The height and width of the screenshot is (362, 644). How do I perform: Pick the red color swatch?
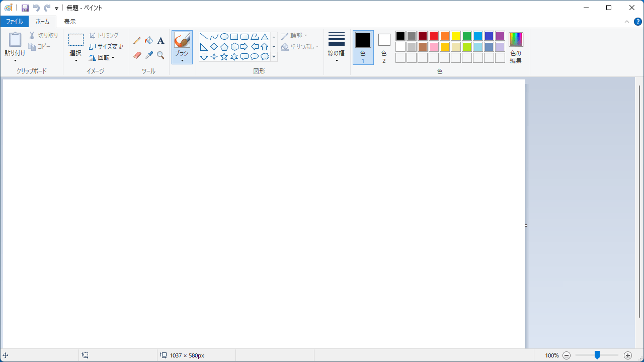point(434,36)
